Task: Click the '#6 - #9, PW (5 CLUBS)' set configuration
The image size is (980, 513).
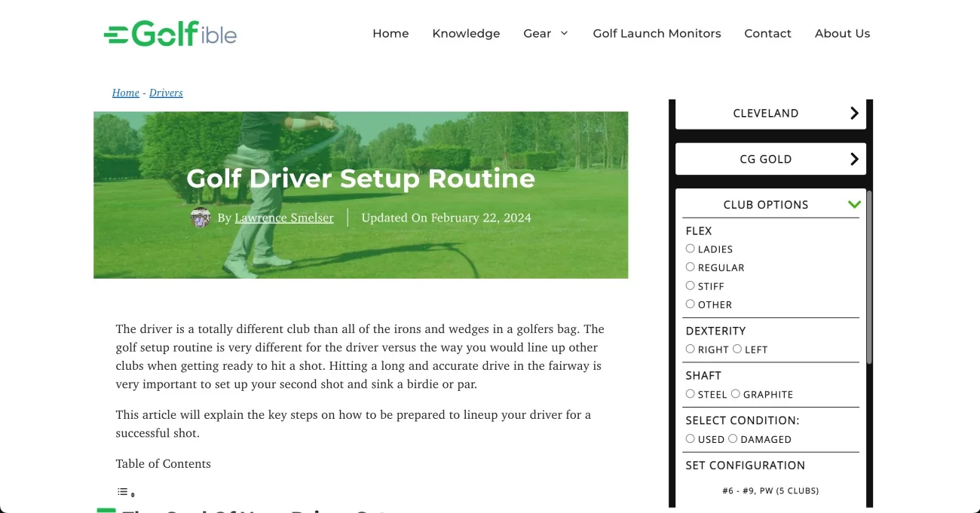Action: click(x=770, y=490)
